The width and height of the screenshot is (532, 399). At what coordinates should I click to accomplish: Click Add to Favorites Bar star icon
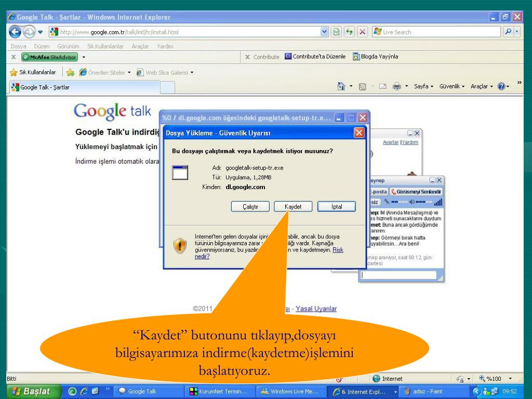(70, 72)
